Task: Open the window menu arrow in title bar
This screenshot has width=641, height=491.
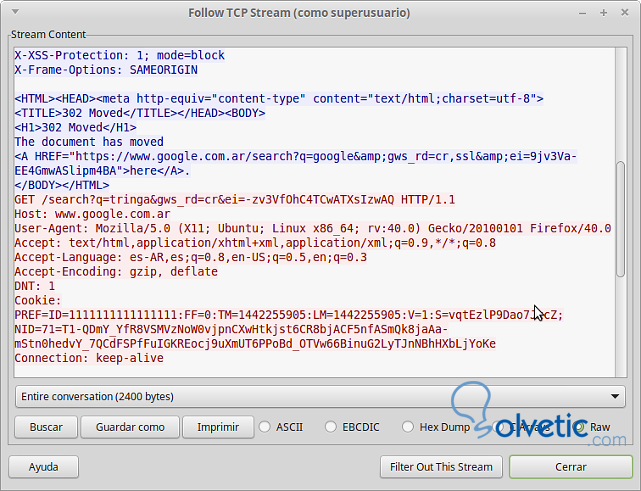Action: [x=15, y=12]
